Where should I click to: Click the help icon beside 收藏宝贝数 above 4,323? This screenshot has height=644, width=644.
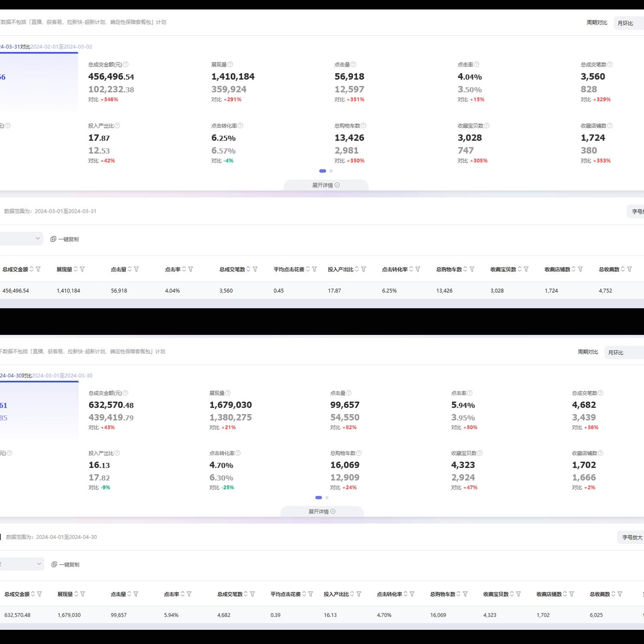point(480,453)
